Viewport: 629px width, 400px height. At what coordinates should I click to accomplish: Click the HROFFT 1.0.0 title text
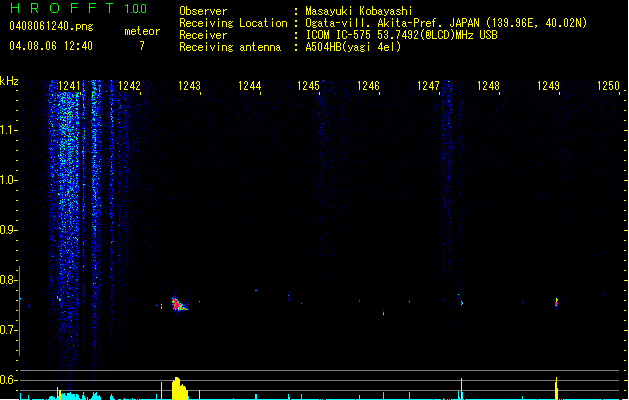click(x=78, y=8)
